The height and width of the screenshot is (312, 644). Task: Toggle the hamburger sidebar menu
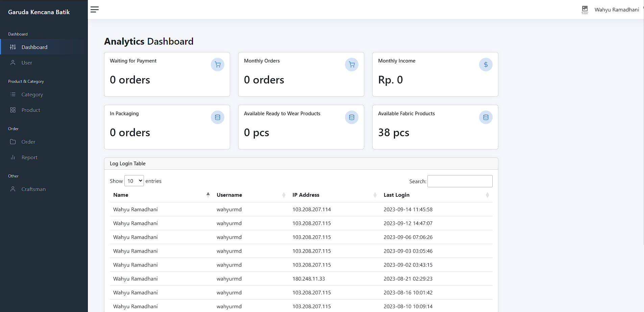pos(95,9)
